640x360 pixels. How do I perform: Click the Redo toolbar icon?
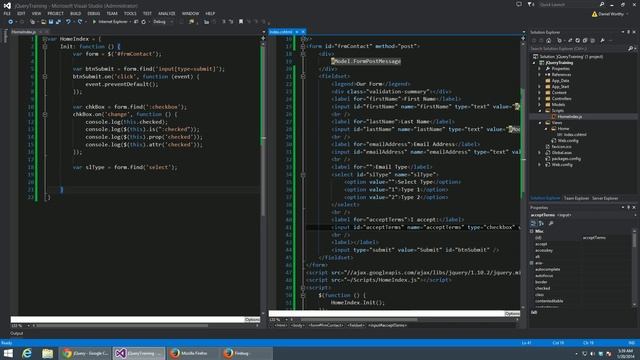(80, 22)
